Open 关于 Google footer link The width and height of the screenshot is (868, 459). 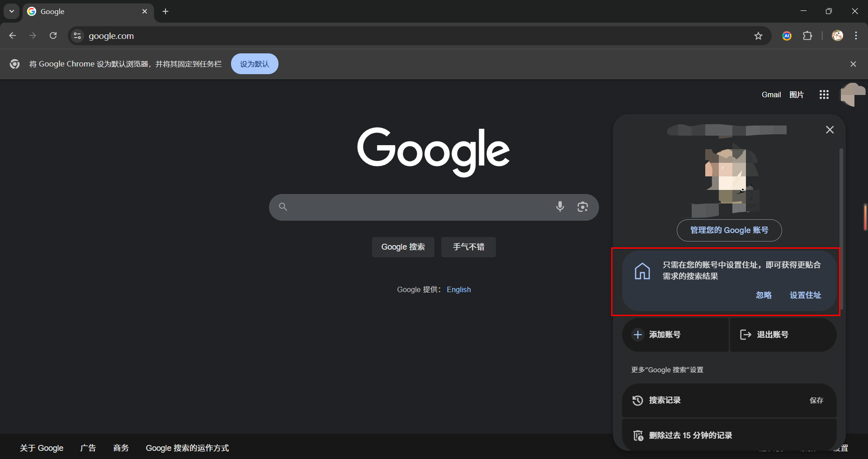point(42,448)
